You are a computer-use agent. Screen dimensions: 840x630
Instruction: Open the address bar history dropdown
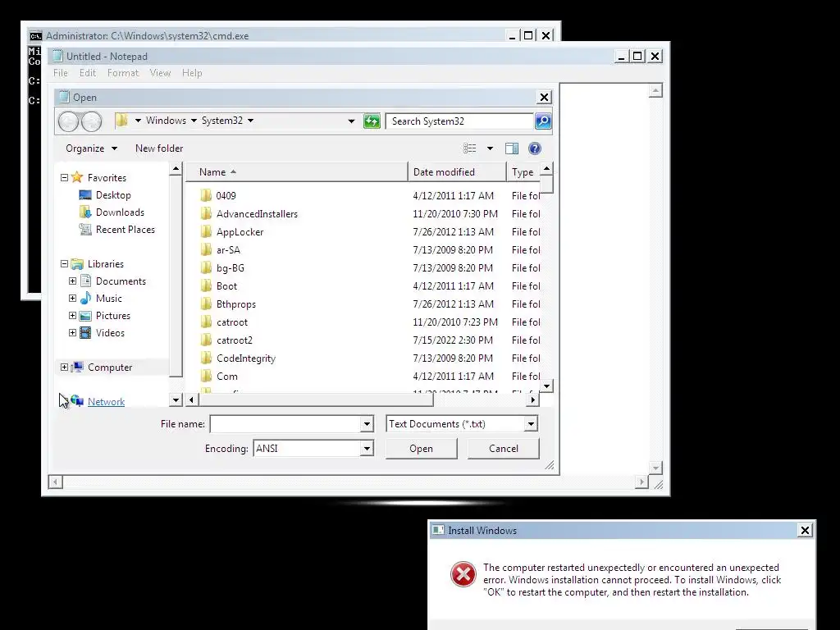[351, 121]
